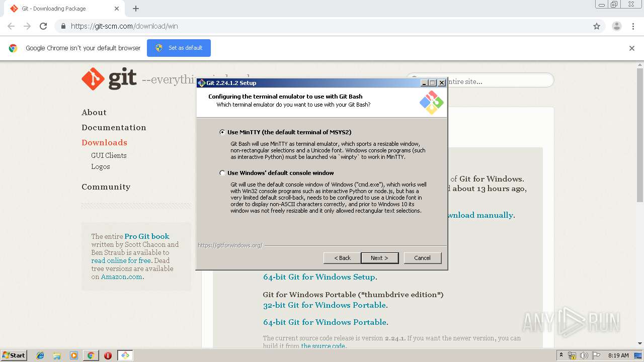This screenshot has width=644, height=362.
Task: Select Use Windows' default console window option
Action: [222, 173]
